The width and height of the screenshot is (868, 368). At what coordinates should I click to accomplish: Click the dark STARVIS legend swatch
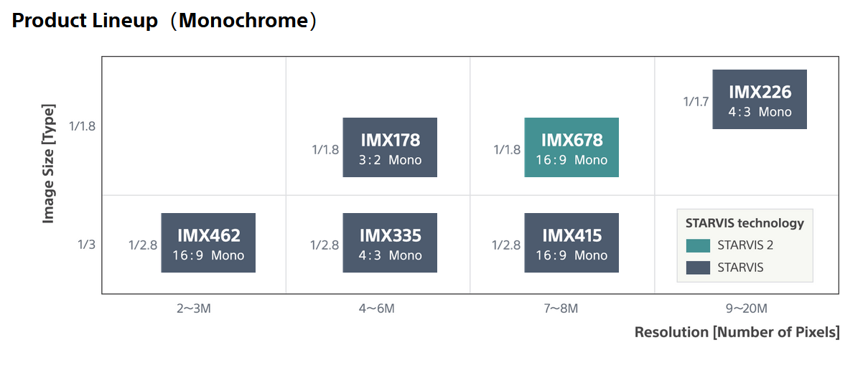[x=698, y=268]
